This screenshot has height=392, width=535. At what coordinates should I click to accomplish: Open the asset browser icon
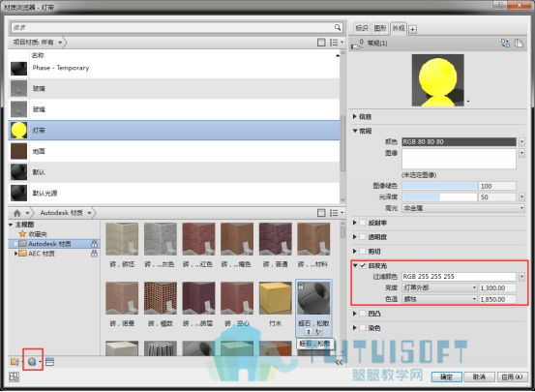tap(49, 362)
